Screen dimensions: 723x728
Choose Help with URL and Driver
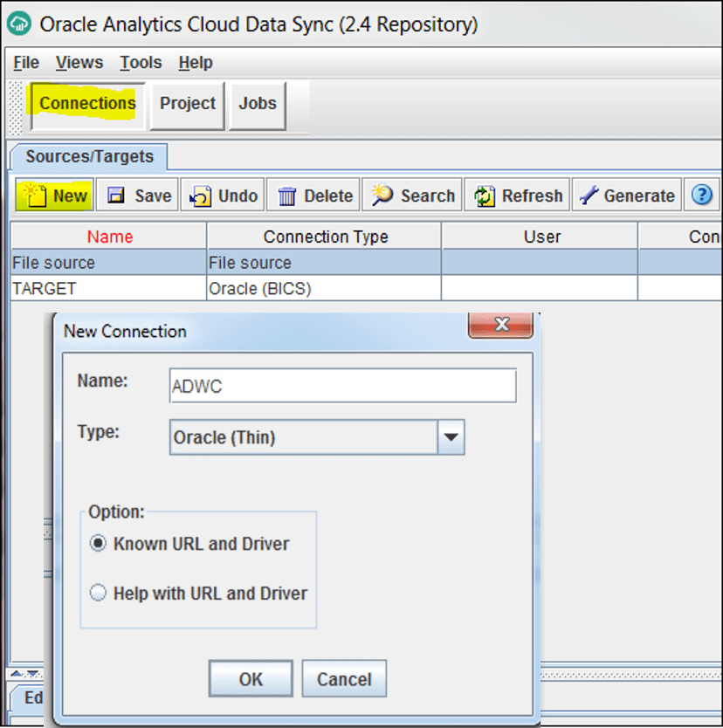98,592
